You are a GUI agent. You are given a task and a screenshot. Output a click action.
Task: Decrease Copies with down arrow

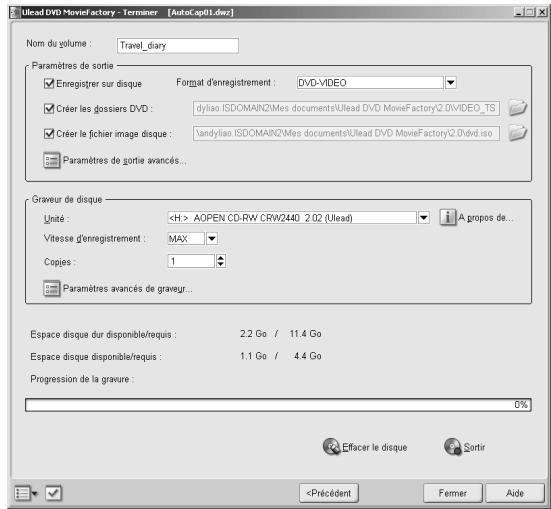tap(220, 264)
